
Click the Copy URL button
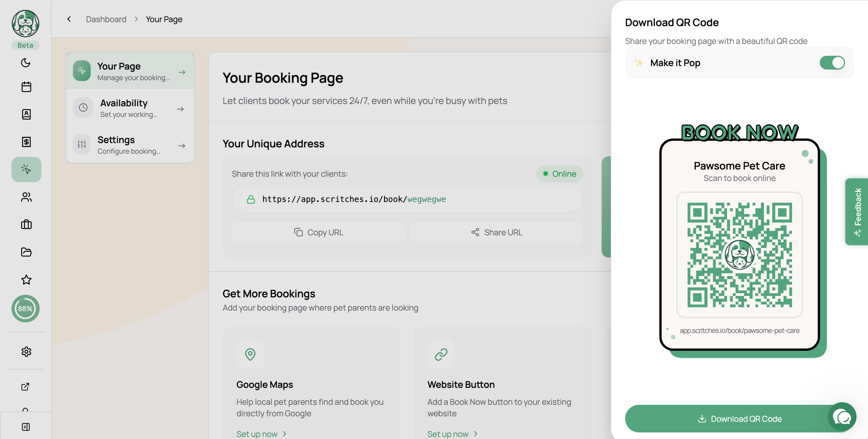click(318, 232)
